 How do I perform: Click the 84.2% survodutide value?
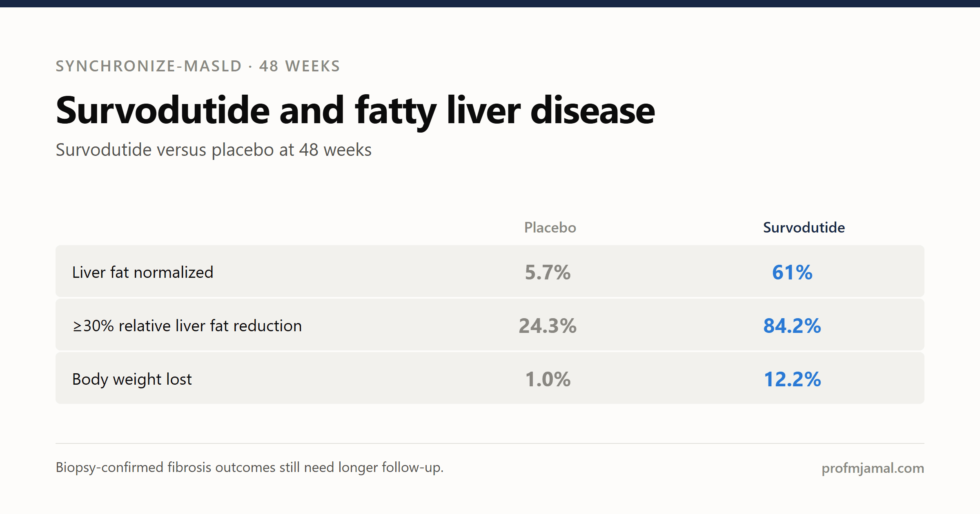[x=792, y=326]
